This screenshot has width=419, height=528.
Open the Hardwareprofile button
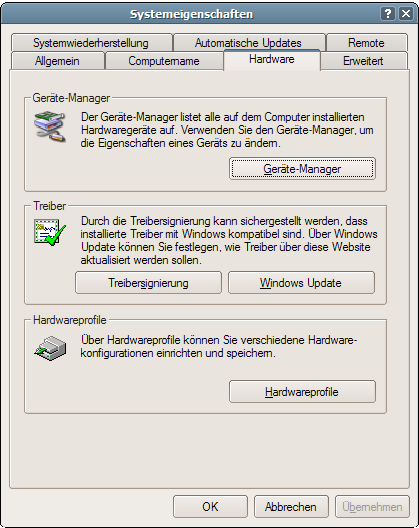302,392
